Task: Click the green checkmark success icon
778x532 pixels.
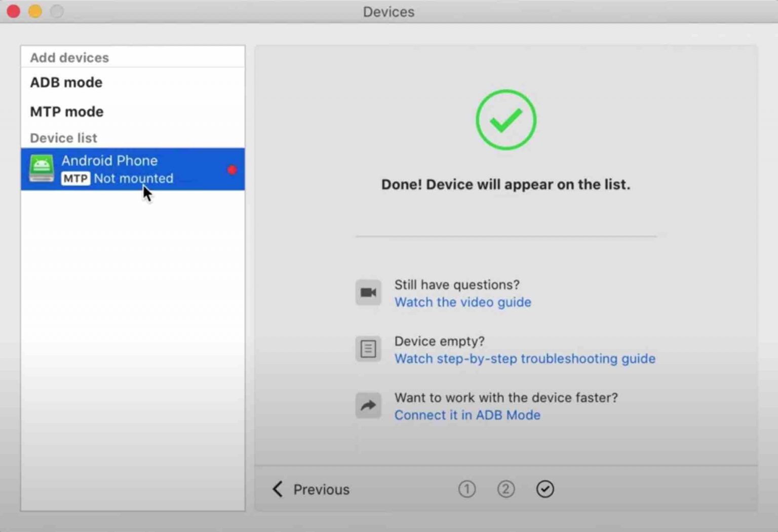Action: point(505,120)
